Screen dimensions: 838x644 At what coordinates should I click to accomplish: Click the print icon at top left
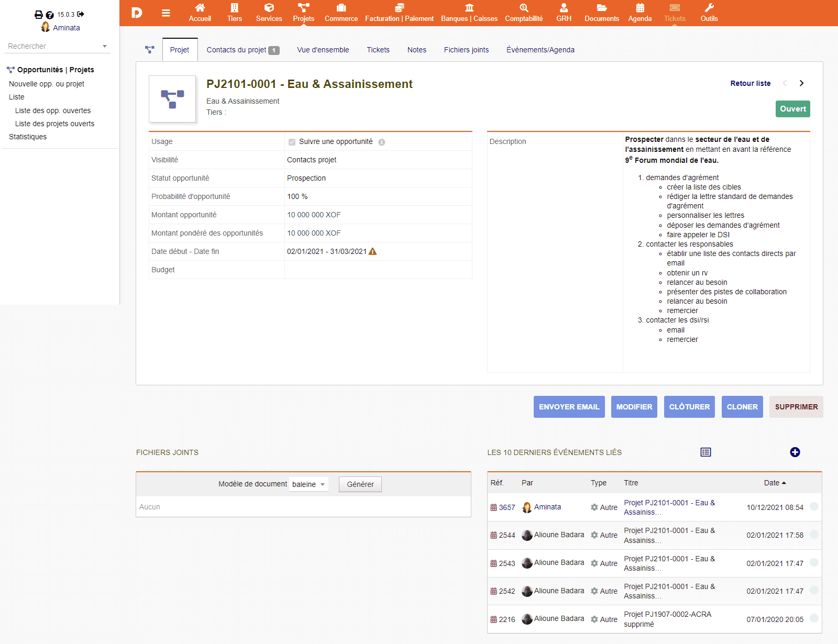[x=39, y=15]
